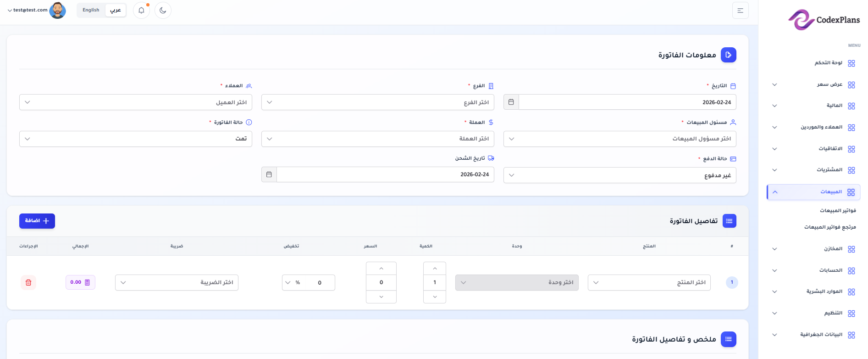
Task: Click the user avatar picture
Action: pos(57,10)
